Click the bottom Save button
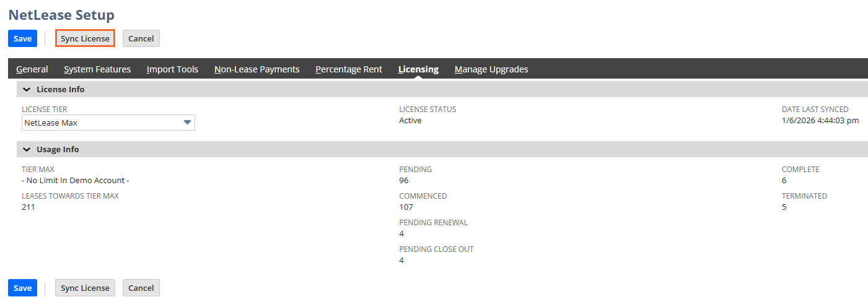This screenshot has width=868, height=302. pyautogui.click(x=22, y=288)
